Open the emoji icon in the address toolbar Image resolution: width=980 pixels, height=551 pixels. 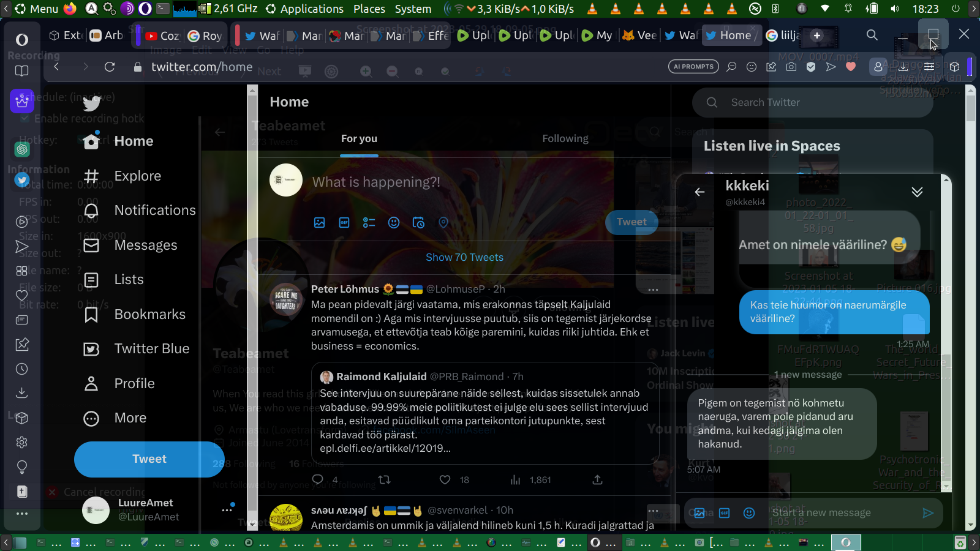tap(752, 67)
